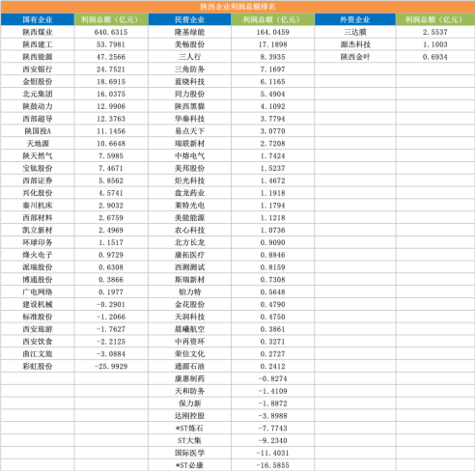Click the 陕西金叶 cell

tap(355, 57)
